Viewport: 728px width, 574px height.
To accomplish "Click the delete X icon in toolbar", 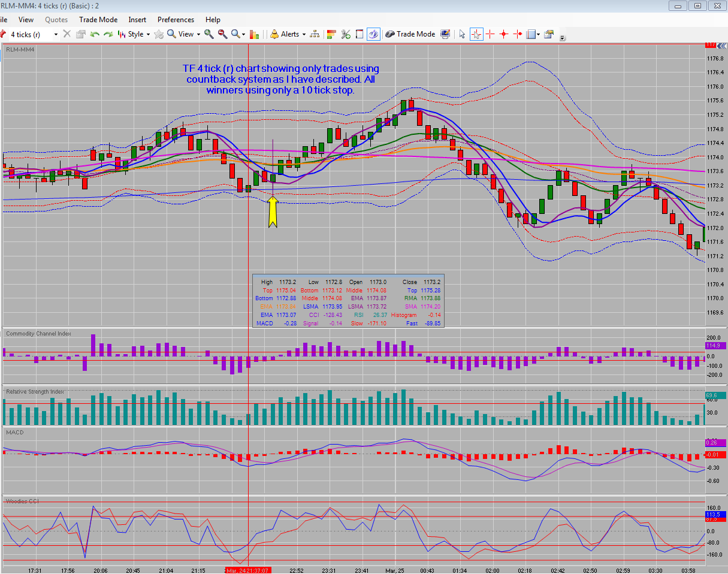I will (x=67, y=34).
